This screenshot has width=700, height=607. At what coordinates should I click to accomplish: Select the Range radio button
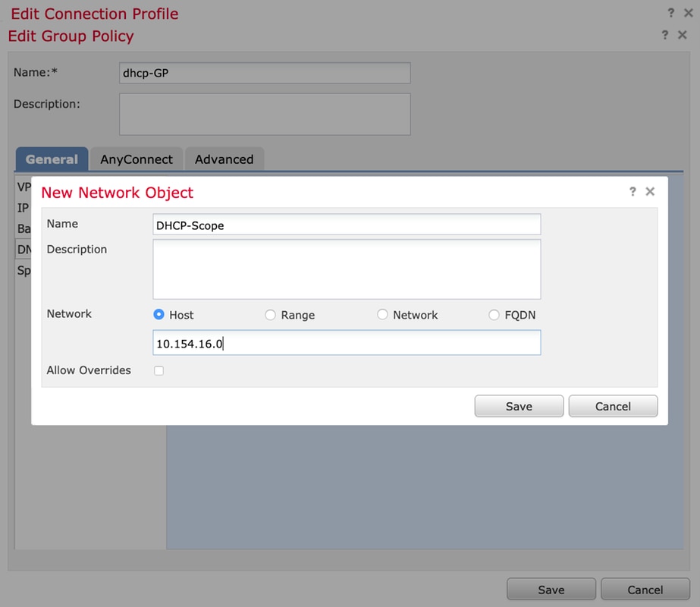click(x=270, y=315)
